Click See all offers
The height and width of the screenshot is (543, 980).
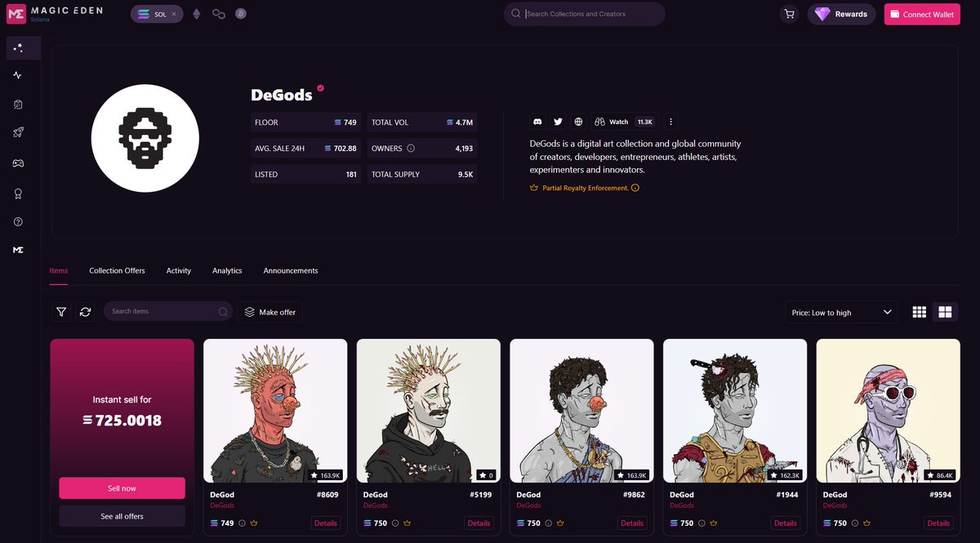tap(122, 516)
